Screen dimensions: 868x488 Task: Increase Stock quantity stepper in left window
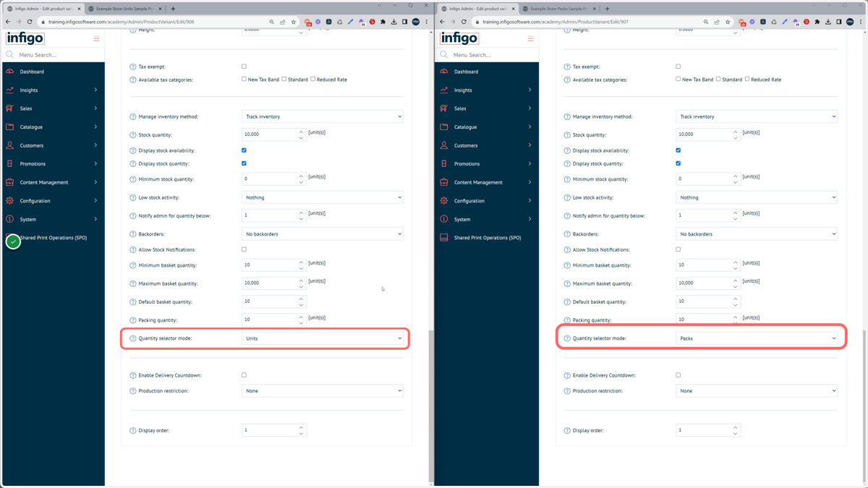point(302,132)
